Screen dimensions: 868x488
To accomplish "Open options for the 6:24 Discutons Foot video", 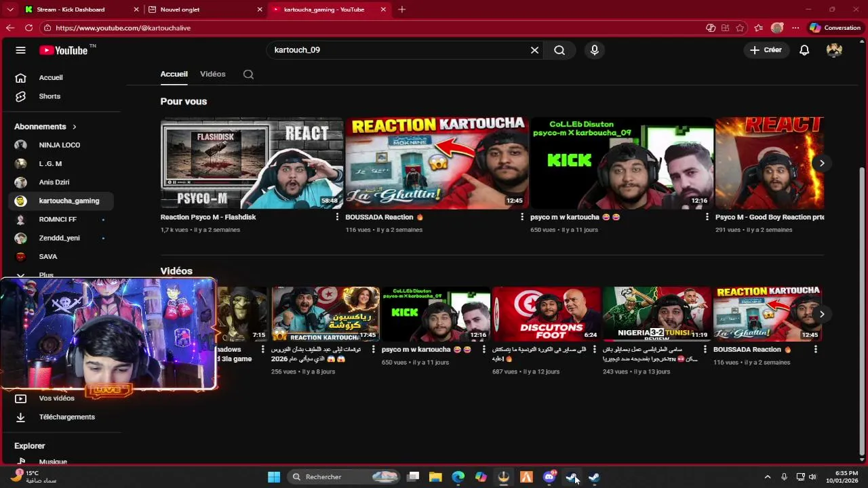I will click(594, 350).
